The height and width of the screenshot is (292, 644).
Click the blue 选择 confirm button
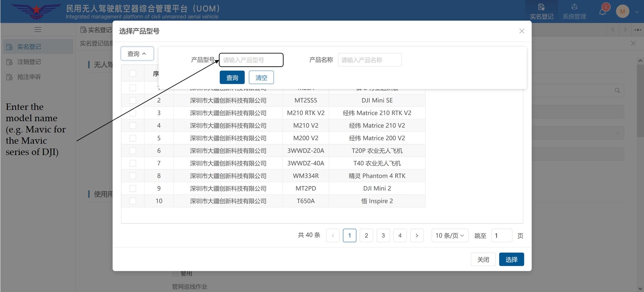511,259
